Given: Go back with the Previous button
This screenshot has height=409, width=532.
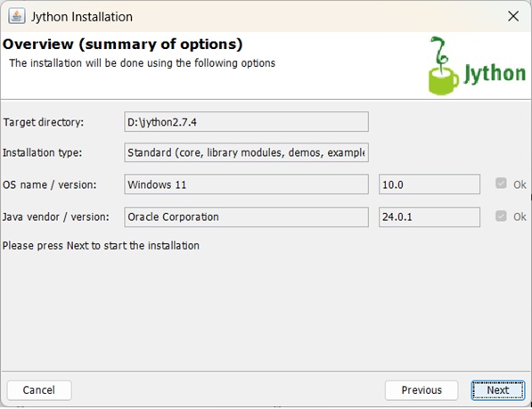Looking at the screenshot, I should (422, 390).
